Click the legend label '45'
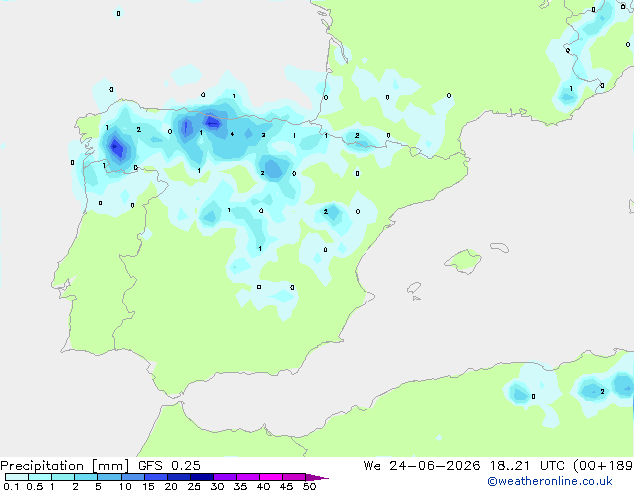This screenshot has height=490, width=634. pos(286,486)
